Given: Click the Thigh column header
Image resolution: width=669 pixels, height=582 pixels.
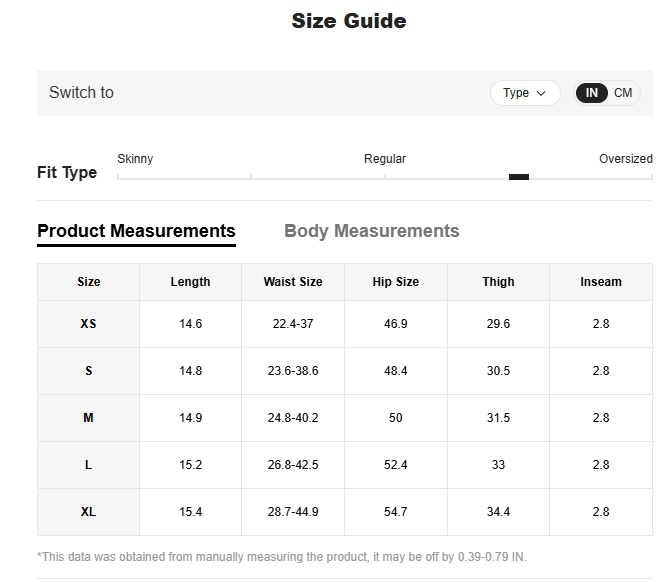Looking at the screenshot, I should click(498, 282).
